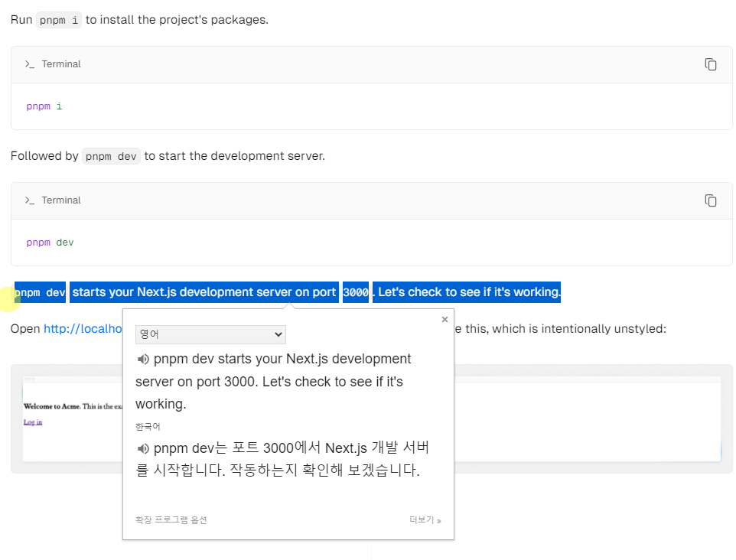This screenshot has height=560, width=736.
Task: Click the 한국어 target language label
Action: (148, 427)
